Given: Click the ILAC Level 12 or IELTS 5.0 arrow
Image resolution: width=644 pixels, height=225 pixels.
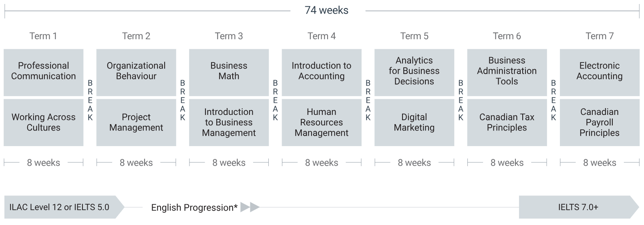Looking at the screenshot, I should pyautogui.click(x=64, y=207).
